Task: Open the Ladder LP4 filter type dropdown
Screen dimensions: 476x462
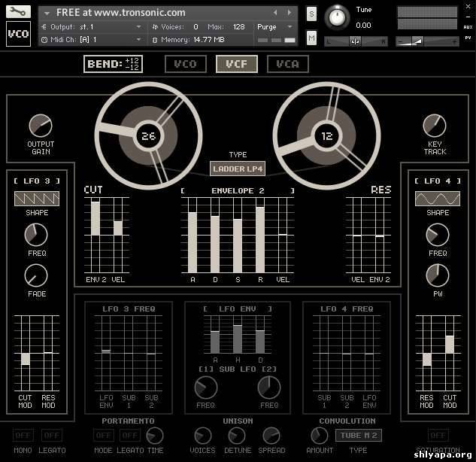Action: pyautogui.click(x=238, y=169)
